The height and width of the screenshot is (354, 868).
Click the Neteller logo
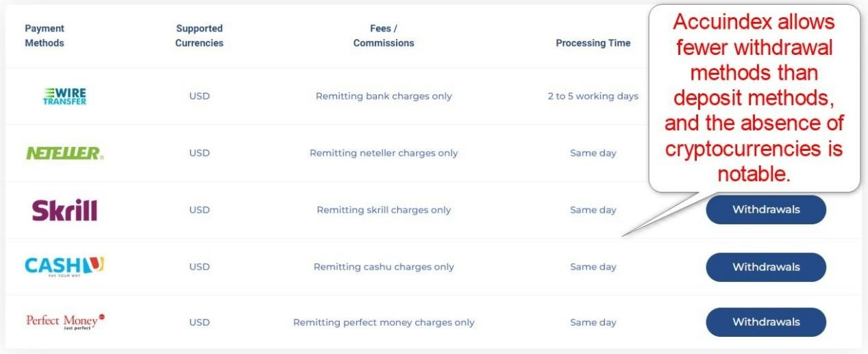(64, 153)
